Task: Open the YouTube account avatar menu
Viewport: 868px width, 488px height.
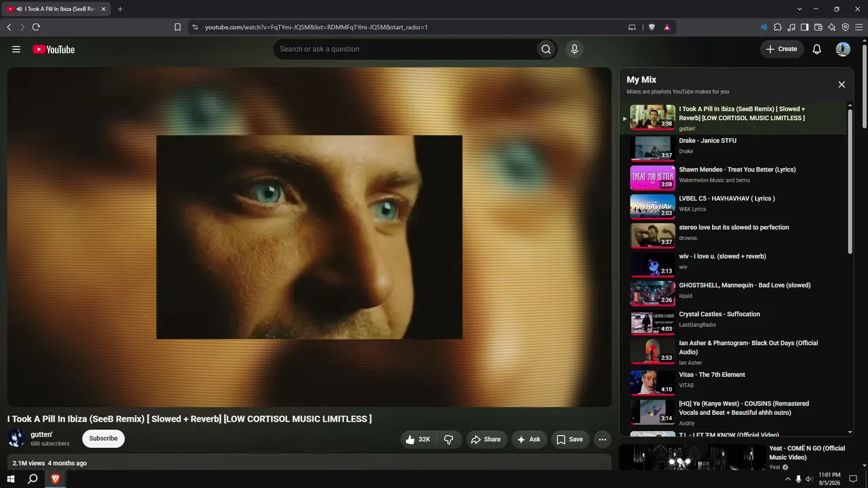Action: tap(843, 49)
